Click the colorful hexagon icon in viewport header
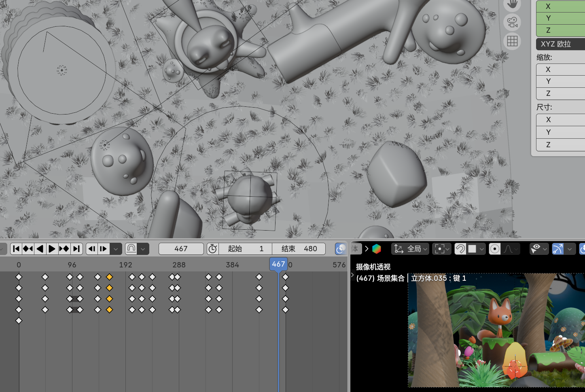585x392 pixels. point(377,249)
